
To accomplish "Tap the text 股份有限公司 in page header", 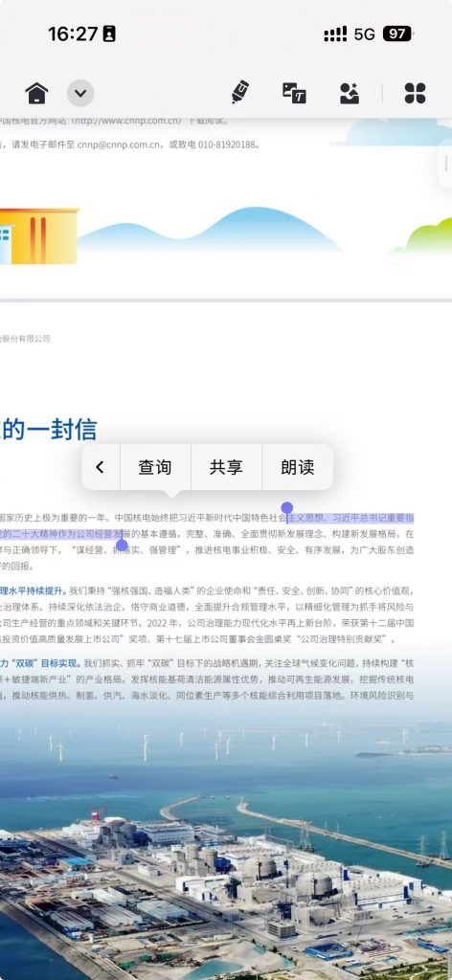I will click(x=25, y=339).
